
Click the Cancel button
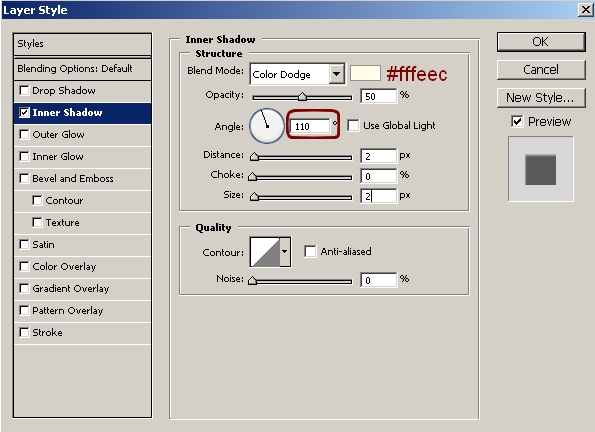541,69
